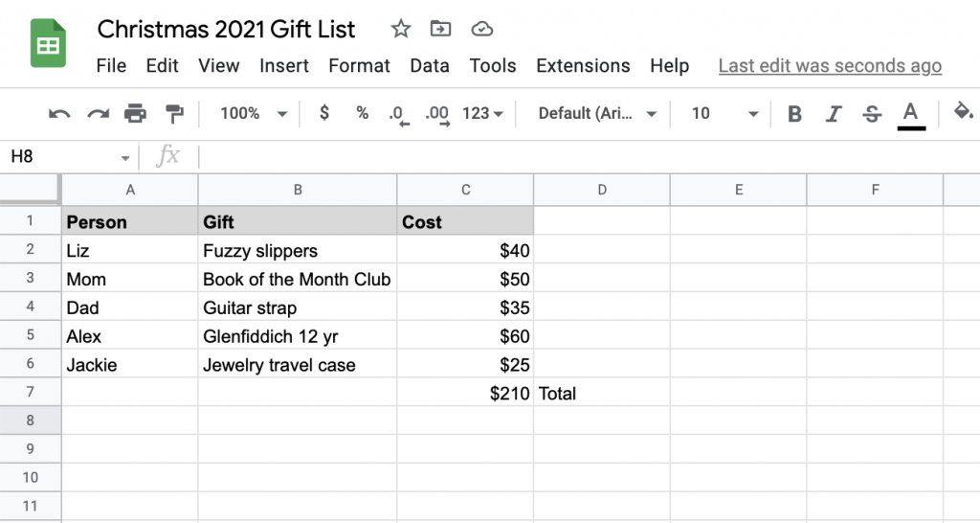Open the Google Sheets home icon
Image resolution: width=980 pixels, height=523 pixels.
pos(48,43)
